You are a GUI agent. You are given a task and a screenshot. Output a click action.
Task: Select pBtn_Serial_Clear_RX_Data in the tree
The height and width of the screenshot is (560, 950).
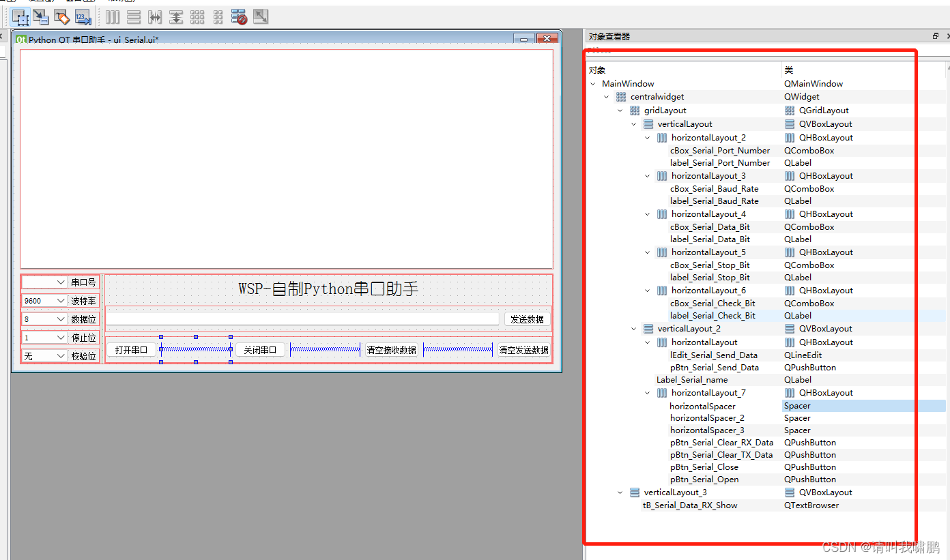point(722,443)
